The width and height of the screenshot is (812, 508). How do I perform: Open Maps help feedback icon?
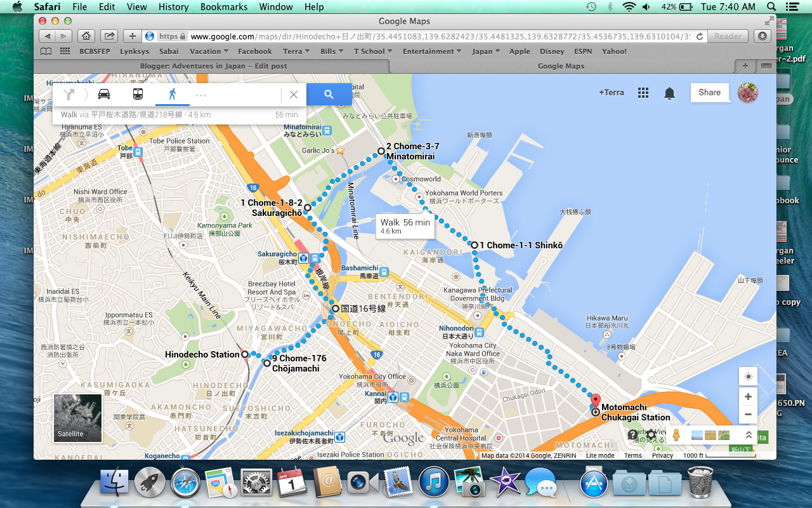tap(632, 435)
